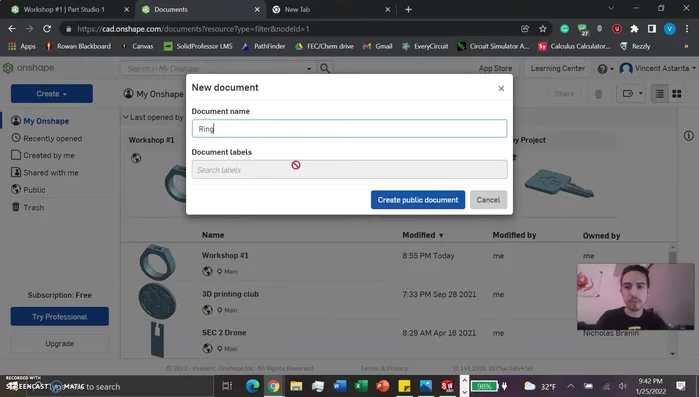This screenshot has height=397, width=699.
Task: Bookmark page with star icon
Action: (543, 29)
